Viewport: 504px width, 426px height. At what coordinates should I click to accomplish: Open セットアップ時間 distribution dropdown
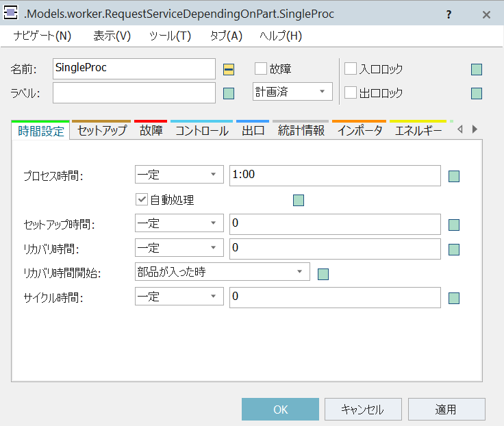(179, 223)
